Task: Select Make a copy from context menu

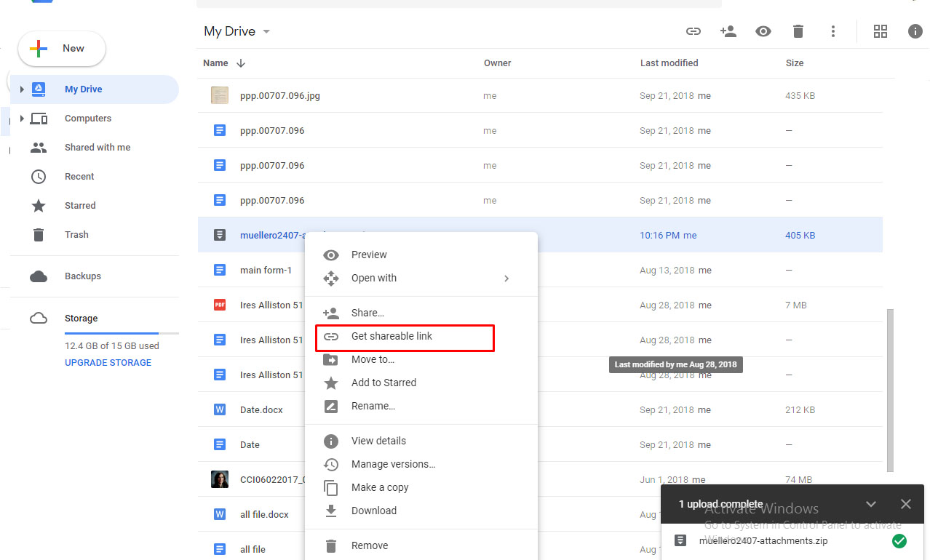Action: [381, 487]
